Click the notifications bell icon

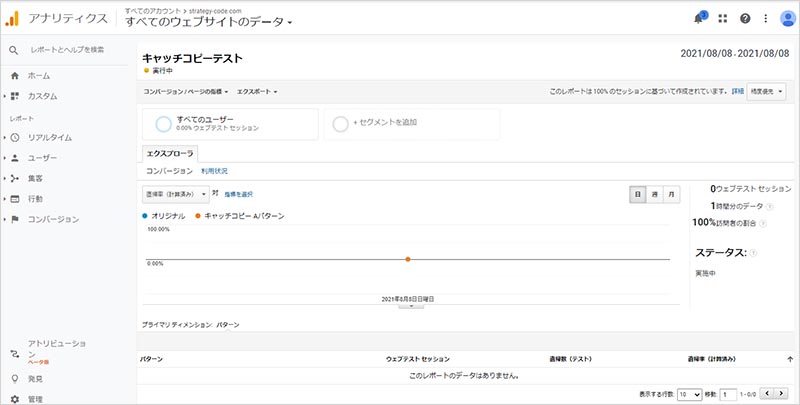click(x=698, y=19)
